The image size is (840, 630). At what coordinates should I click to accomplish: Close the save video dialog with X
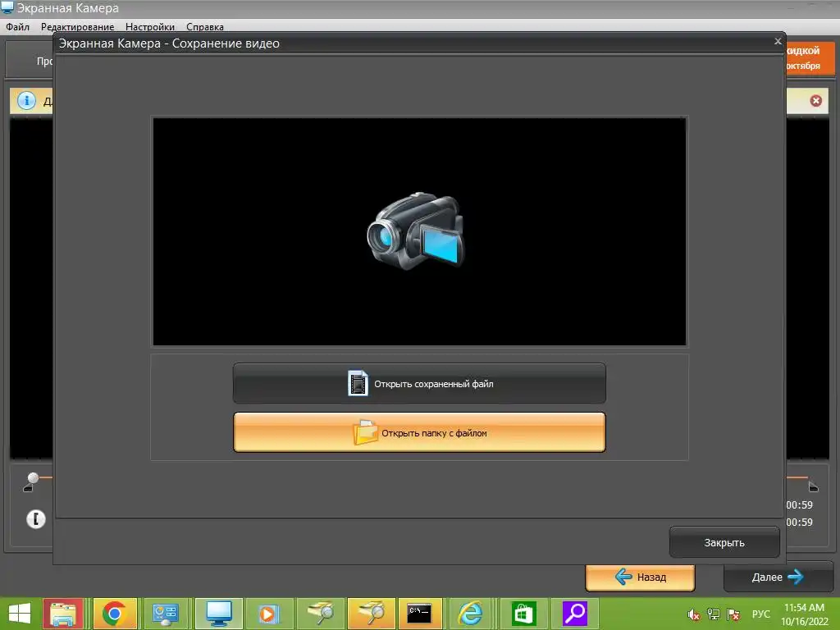point(778,41)
